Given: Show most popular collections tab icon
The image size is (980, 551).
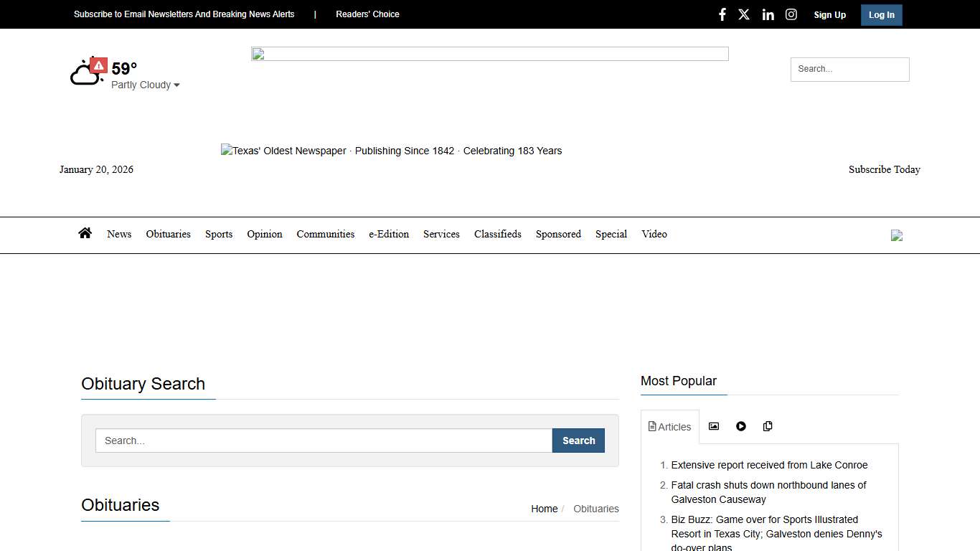Looking at the screenshot, I should [x=768, y=426].
